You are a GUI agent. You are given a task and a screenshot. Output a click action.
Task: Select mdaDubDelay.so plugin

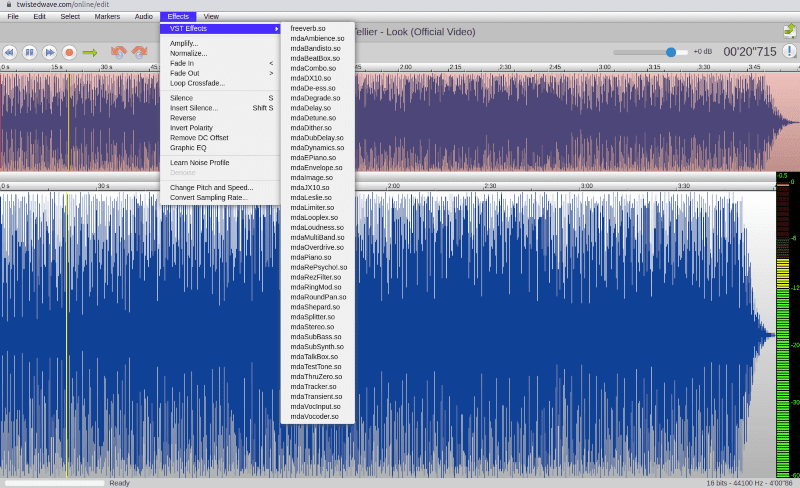click(317, 138)
